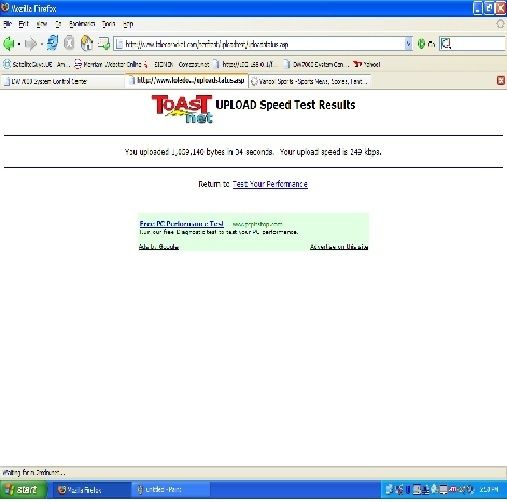Open the search engine icon in search box
The width and height of the screenshot is (507, 502).
tap(446, 44)
